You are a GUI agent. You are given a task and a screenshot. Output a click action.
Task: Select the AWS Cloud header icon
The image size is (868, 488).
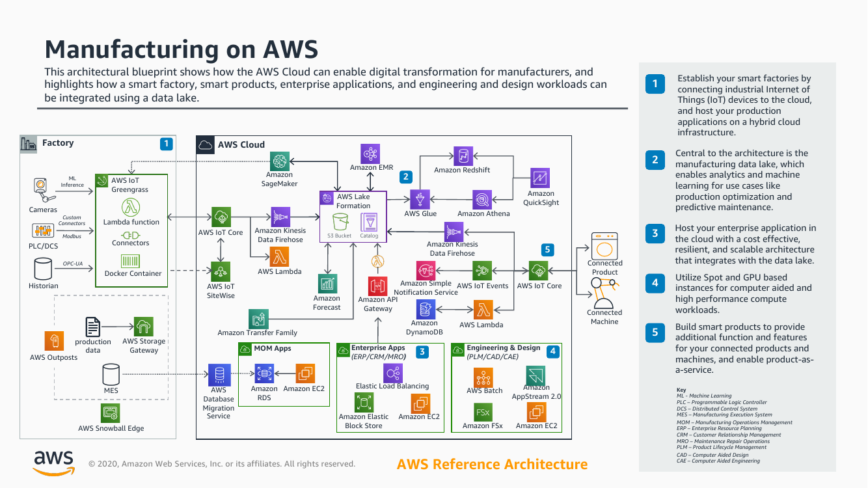click(x=206, y=144)
